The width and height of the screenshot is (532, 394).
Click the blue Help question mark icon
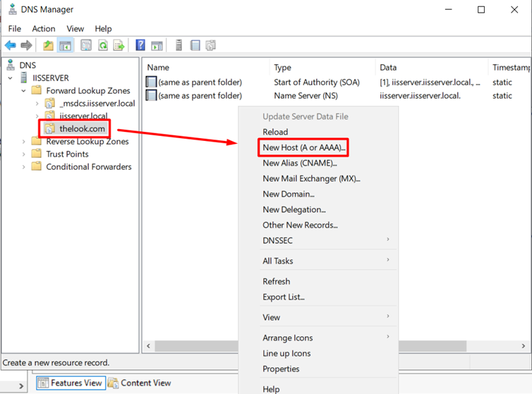(x=140, y=45)
